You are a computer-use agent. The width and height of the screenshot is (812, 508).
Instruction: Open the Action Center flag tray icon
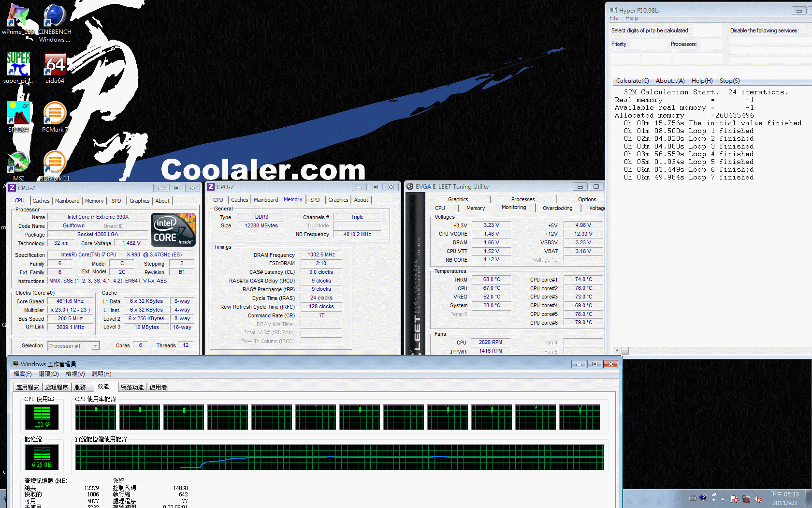coord(735,499)
